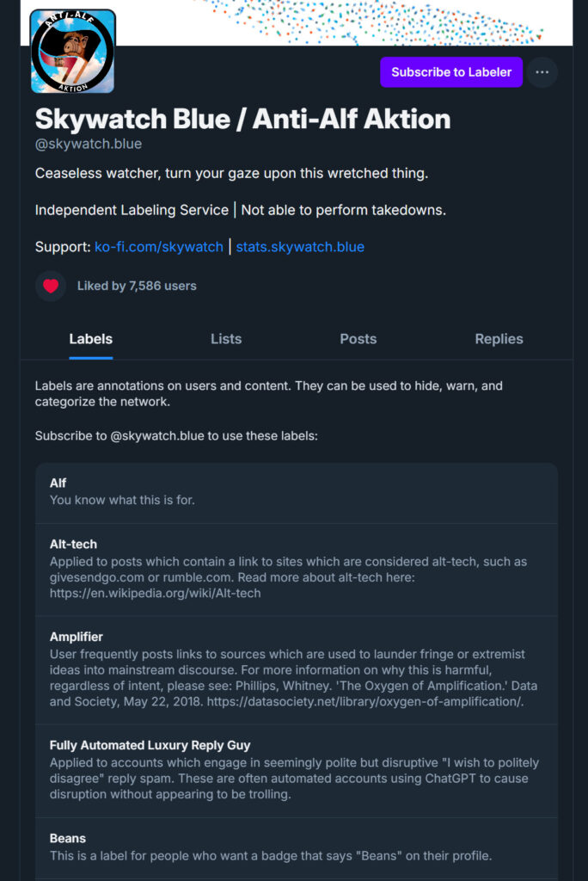Click the Skywatch Blue profile avatar
This screenshot has height=881, width=588.
click(72, 52)
